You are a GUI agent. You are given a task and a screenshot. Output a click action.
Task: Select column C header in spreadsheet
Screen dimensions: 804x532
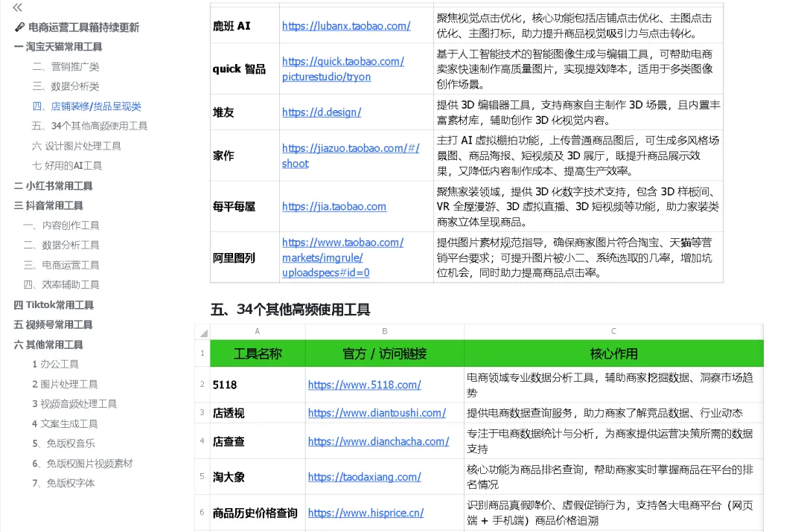[613, 332]
